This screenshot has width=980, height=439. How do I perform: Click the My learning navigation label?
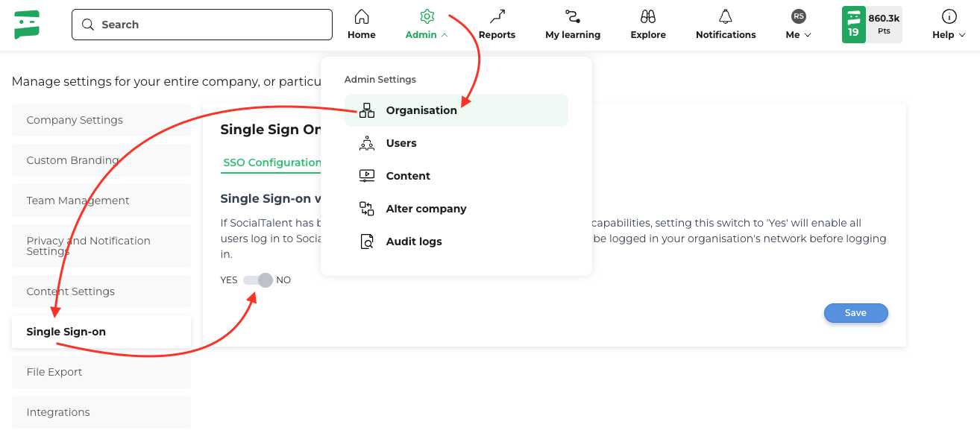click(x=573, y=35)
